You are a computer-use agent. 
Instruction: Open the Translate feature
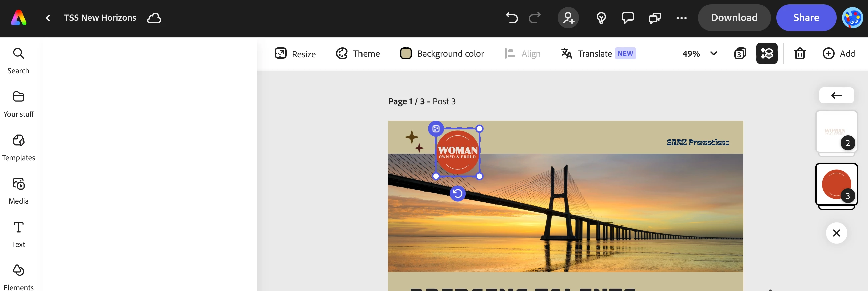(587, 54)
